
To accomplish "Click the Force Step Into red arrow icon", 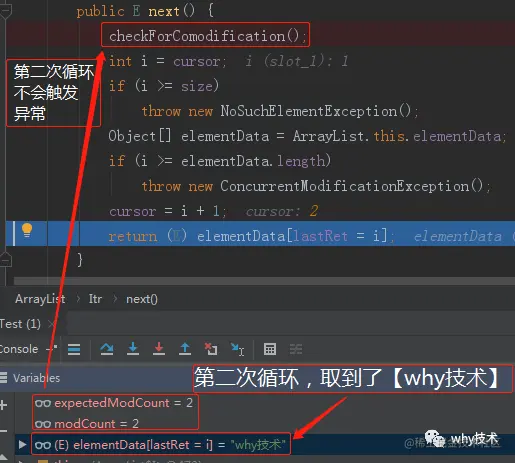I will pyautogui.click(x=159, y=349).
